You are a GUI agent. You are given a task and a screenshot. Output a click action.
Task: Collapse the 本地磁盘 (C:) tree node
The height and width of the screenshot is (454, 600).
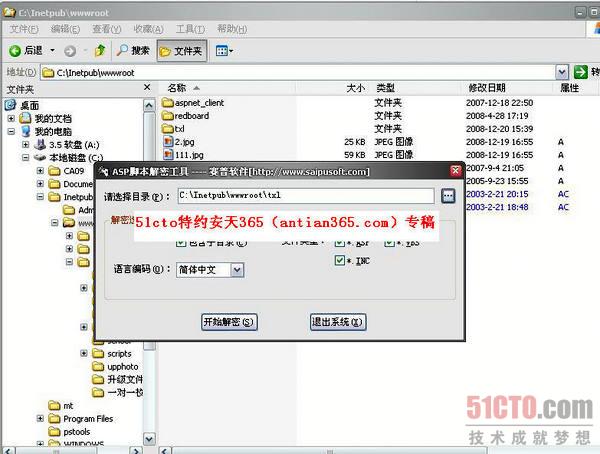click(25, 158)
